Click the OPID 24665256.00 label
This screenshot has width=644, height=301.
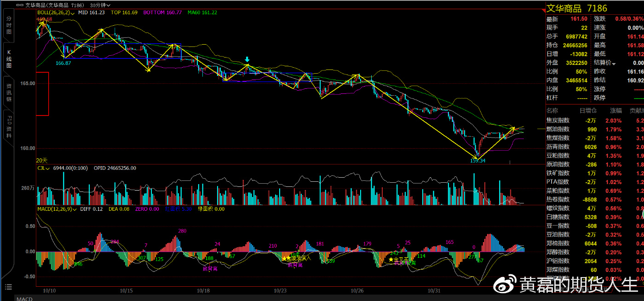click(115, 168)
